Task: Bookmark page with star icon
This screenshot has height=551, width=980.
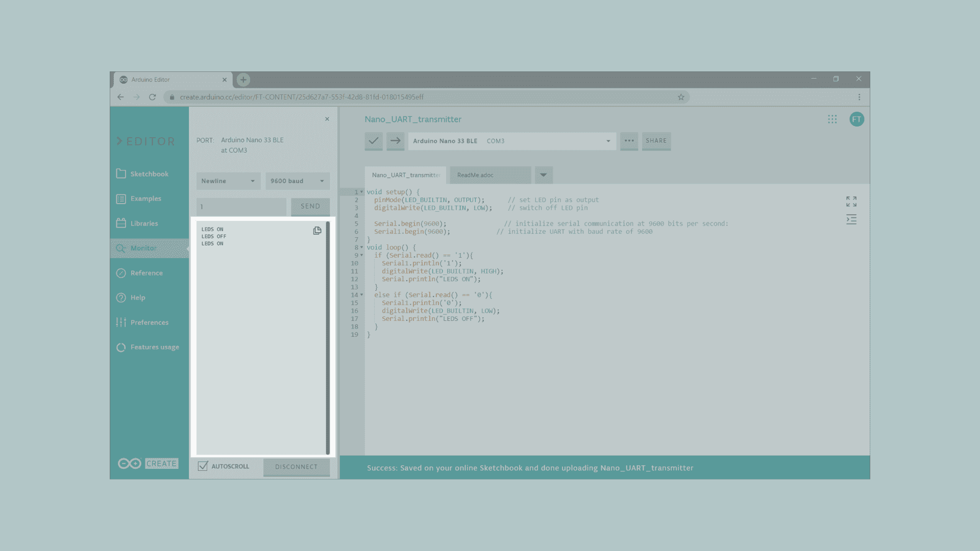Action: (x=681, y=97)
